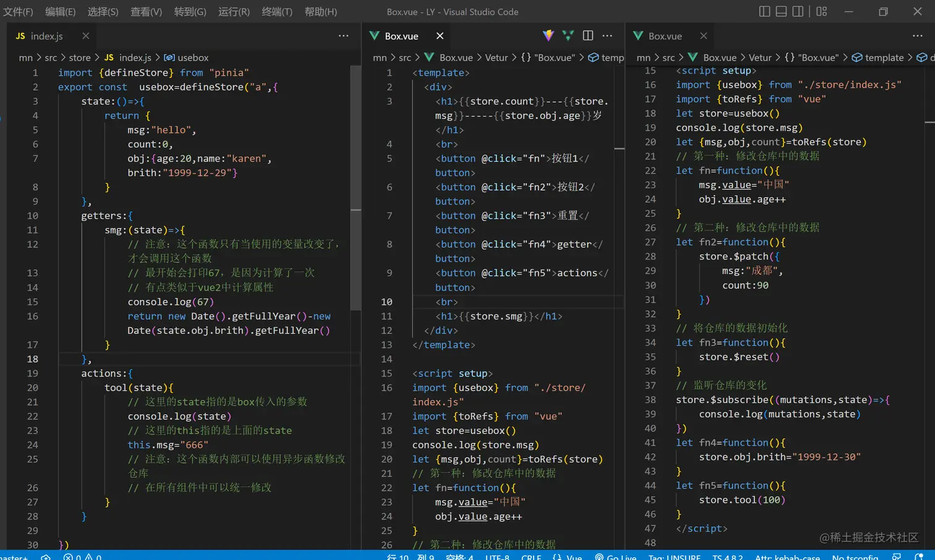
Task: Toggle the bottom panel layout icon
Action: tap(781, 11)
